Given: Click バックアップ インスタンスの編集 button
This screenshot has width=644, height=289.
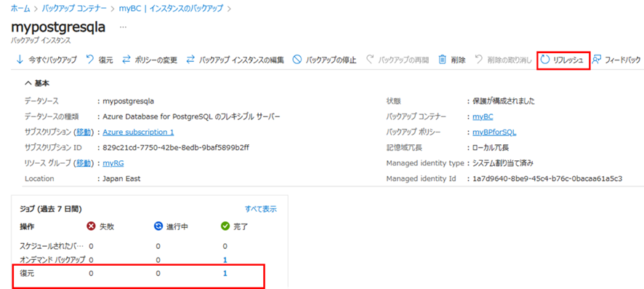Looking at the screenshot, I should tap(235, 60).
